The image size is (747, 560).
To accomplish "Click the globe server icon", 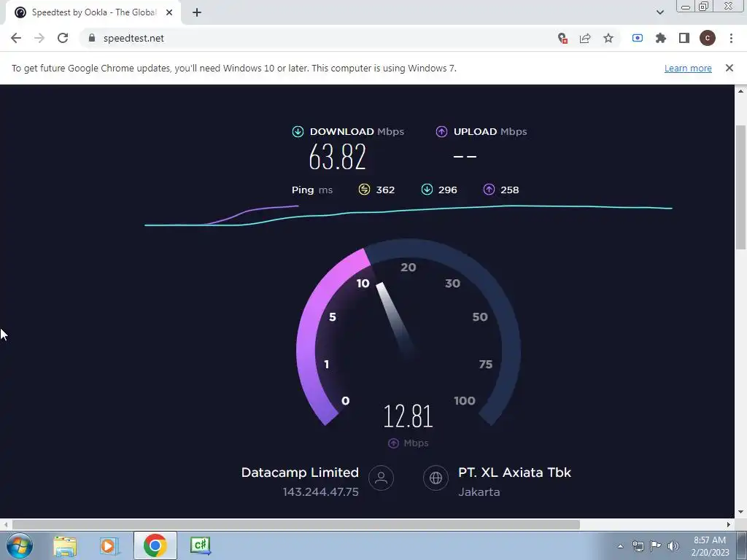I will tap(436, 478).
